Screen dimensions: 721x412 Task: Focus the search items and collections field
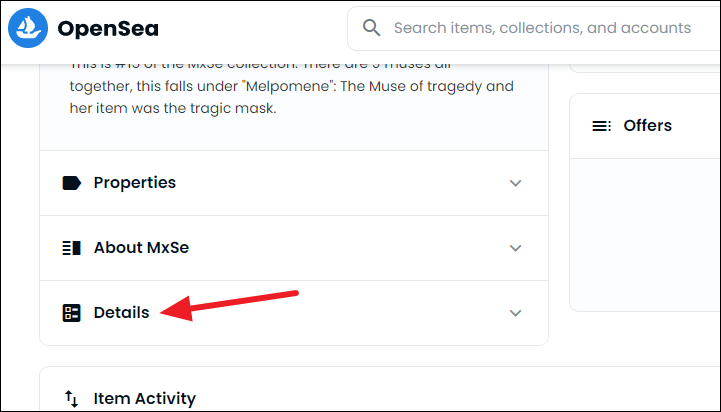[x=542, y=28]
